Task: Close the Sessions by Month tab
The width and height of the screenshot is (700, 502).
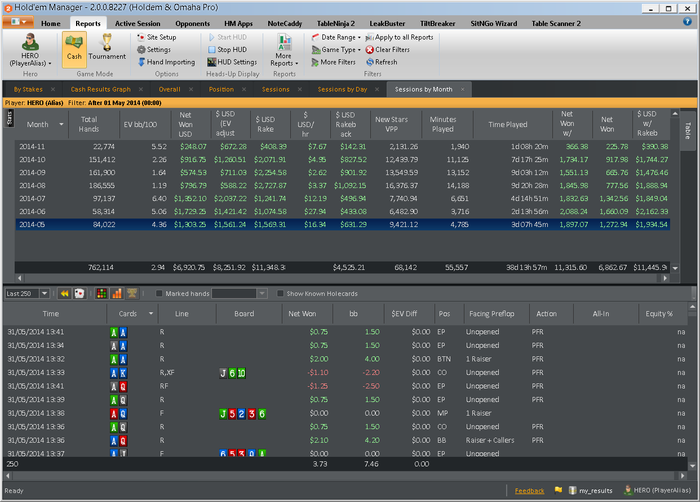Action: [x=462, y=89]
